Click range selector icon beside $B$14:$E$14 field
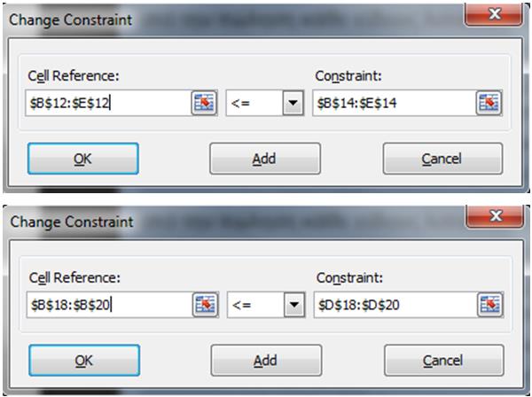532x397 pixels. (489, 103)
